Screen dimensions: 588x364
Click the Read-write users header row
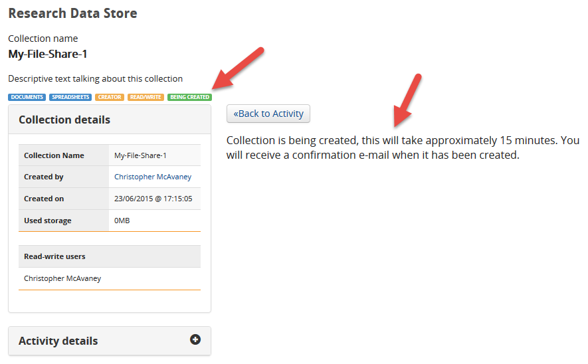[110, 256]
